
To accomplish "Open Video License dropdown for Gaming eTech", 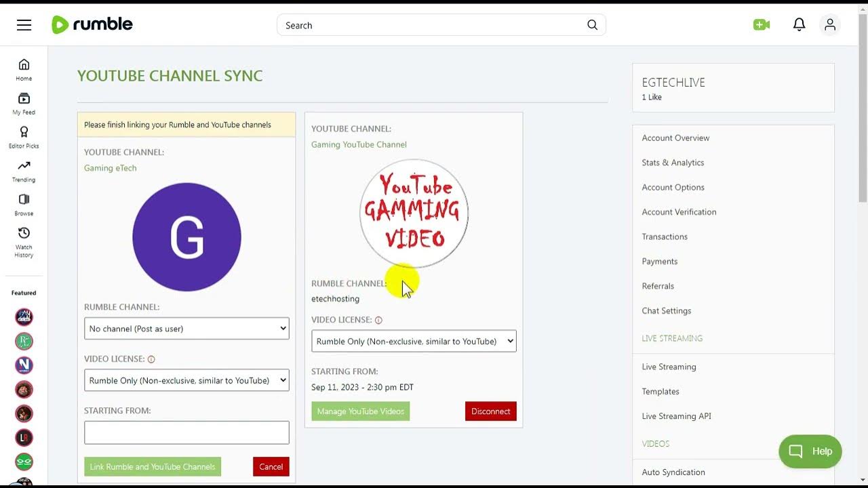I will 186,380.
